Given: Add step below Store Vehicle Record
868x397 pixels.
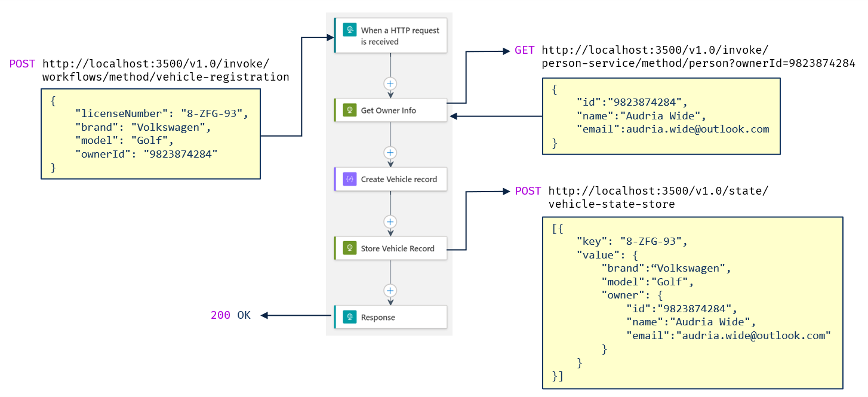Looking at the screenshot, I should tap(390, 291).
